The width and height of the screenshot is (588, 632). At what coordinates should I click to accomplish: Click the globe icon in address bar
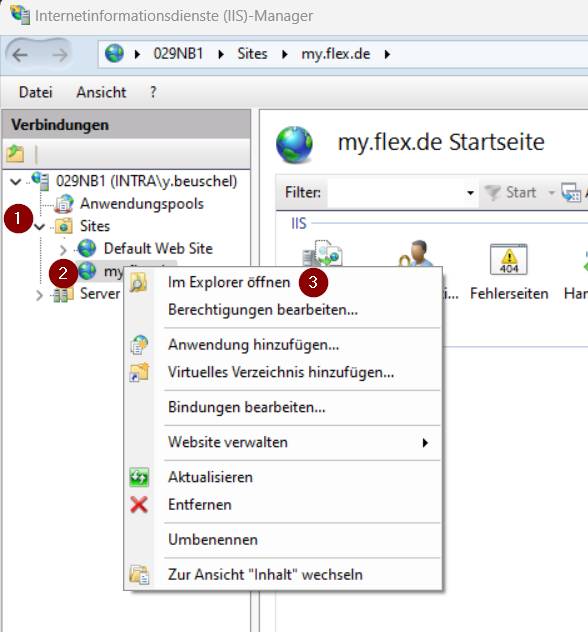pos(114,54)
